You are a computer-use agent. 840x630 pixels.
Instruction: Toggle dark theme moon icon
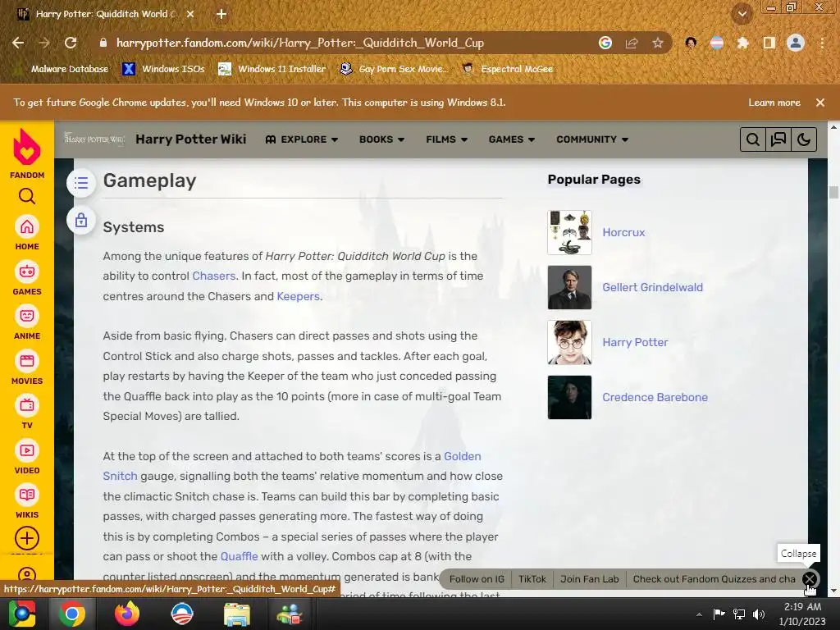coord(804,139)
